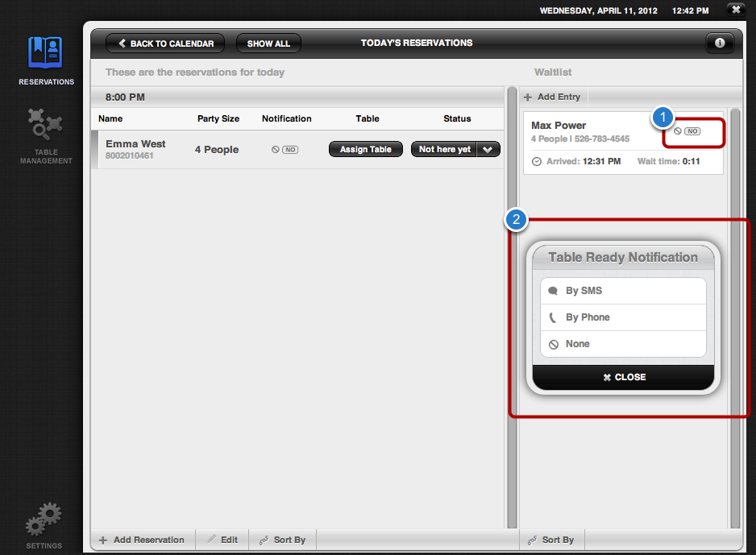Click the Table column header

point(368,118)
